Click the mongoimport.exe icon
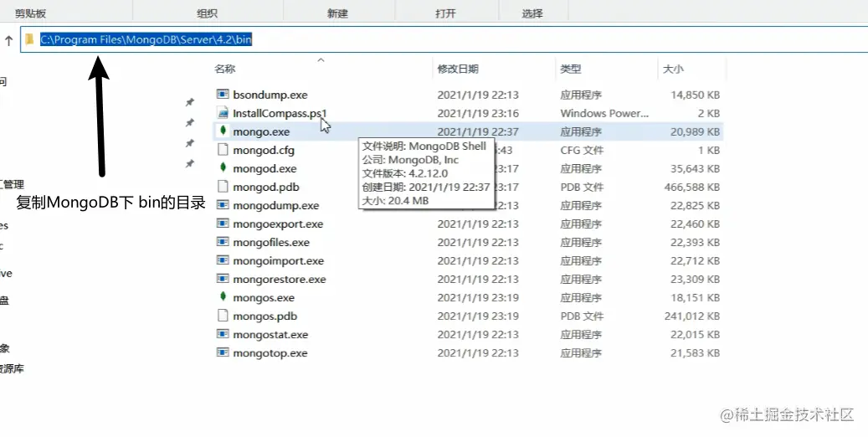 coord(223,260)
